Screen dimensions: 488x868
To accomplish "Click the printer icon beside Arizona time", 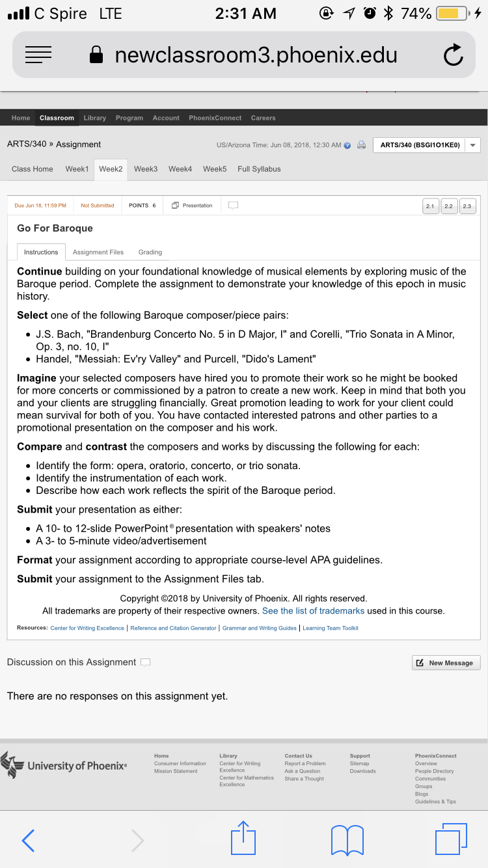I will [361, 145].
